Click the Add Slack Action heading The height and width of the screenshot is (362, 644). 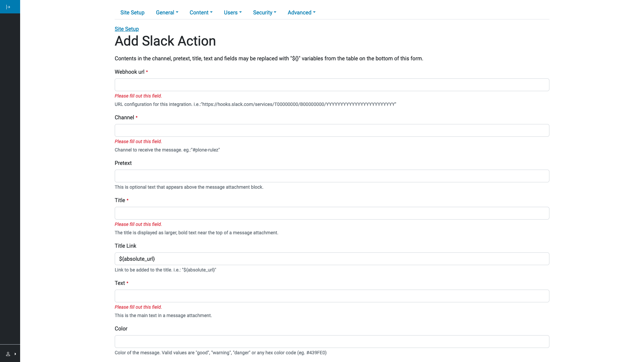[x=165, y=41]
